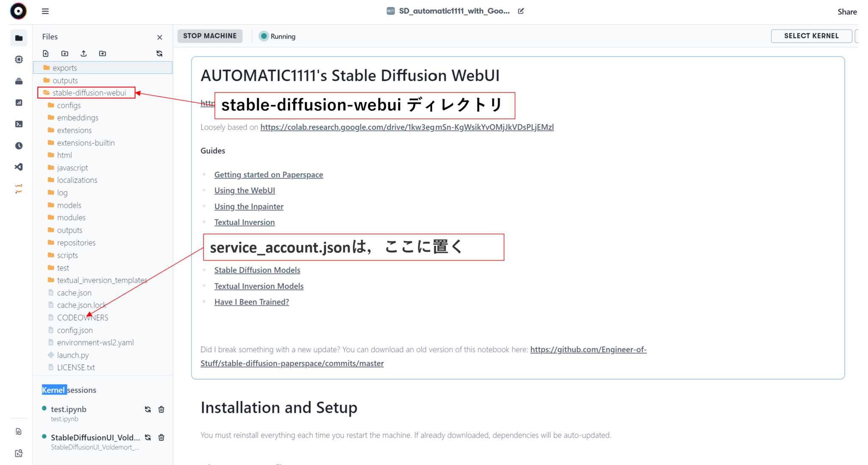View notebook History via the clock icon
The height and width of the screenshot is (465, 868).
pyautogui.click(x=19, y=146)
